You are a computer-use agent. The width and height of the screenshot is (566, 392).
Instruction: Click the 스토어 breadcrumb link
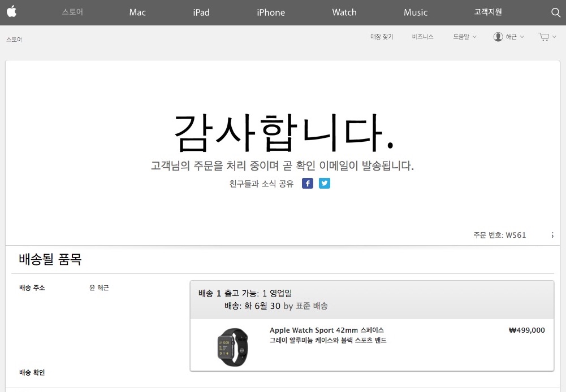[14, 40]
